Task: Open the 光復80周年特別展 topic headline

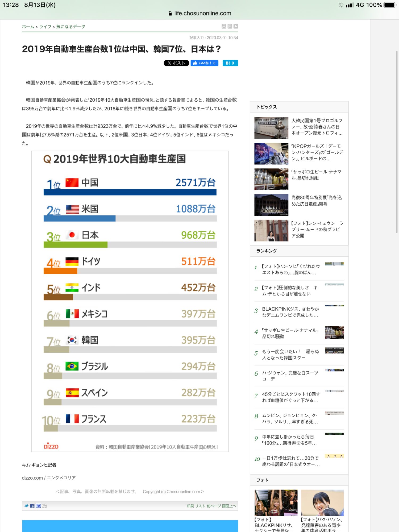Action: pyautogui.click(x=317, y=201)
